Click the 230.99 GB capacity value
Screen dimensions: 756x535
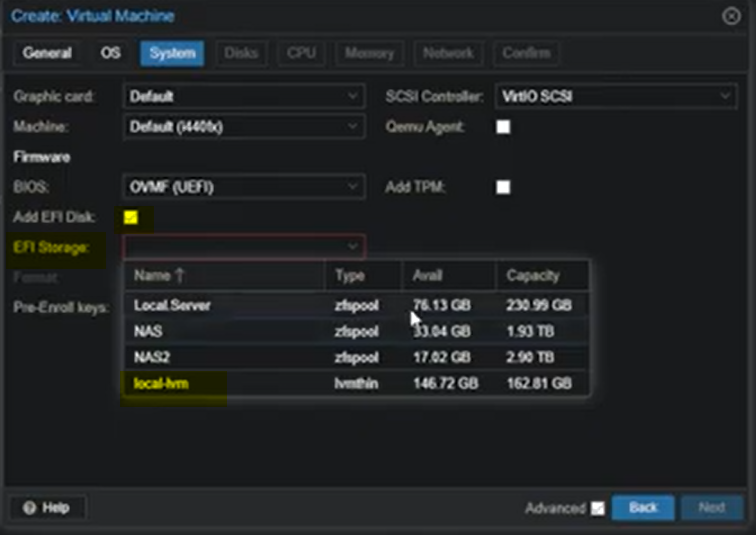click(x=539, y=305)
